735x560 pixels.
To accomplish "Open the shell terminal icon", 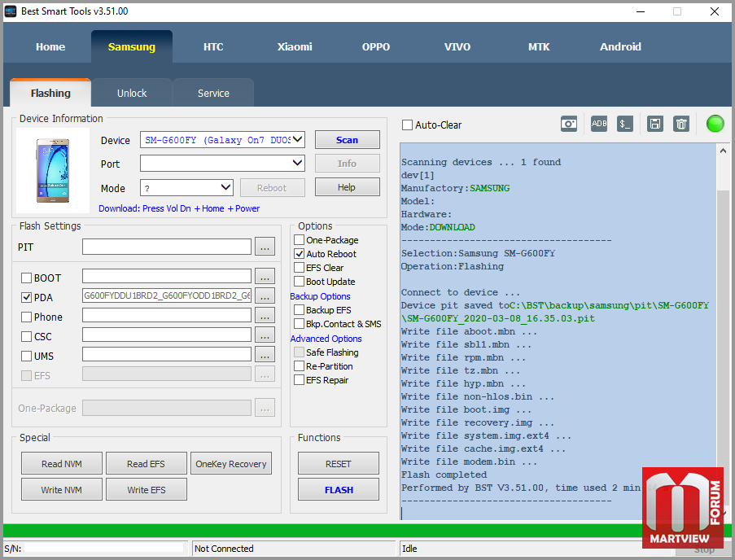I will pyautogui.click(x=625, y=125).
